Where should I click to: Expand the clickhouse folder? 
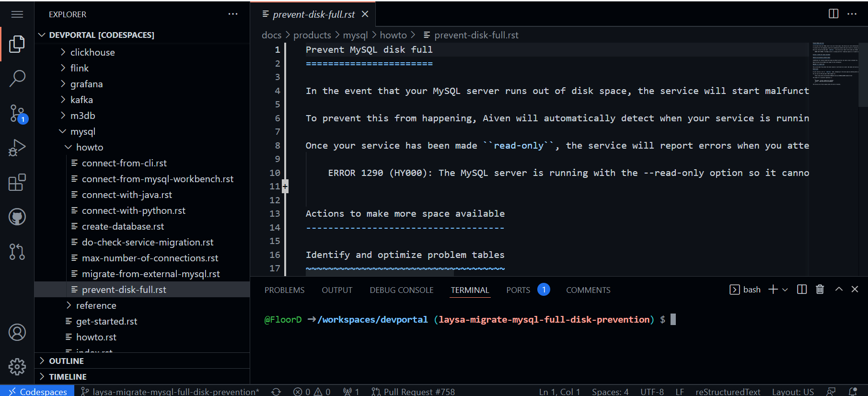pos(93,52)
